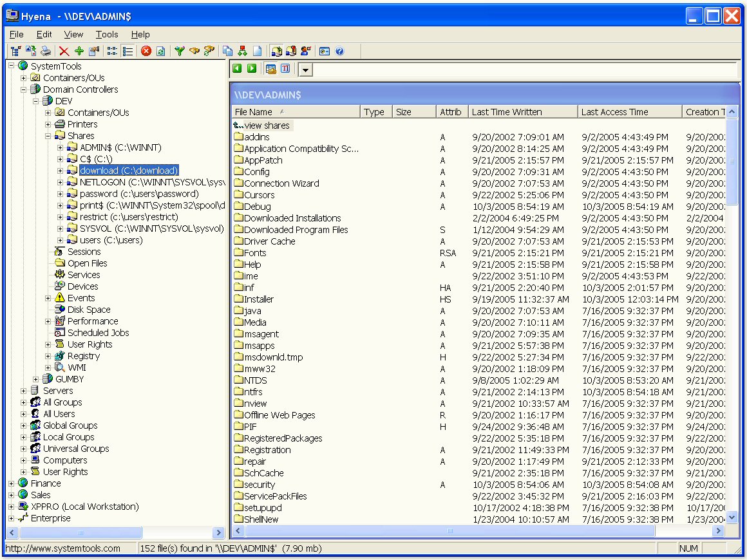
Task: Expand the Registry node
Action: [48, 356]
